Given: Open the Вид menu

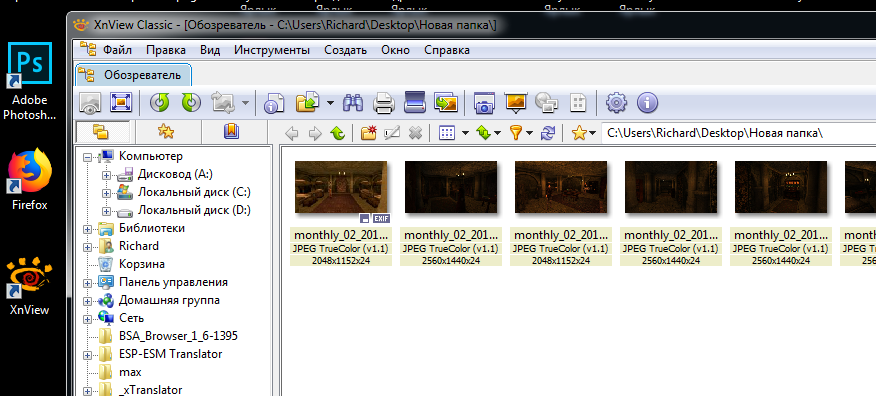Looking at the screenshot, I should tap(210, 50).
